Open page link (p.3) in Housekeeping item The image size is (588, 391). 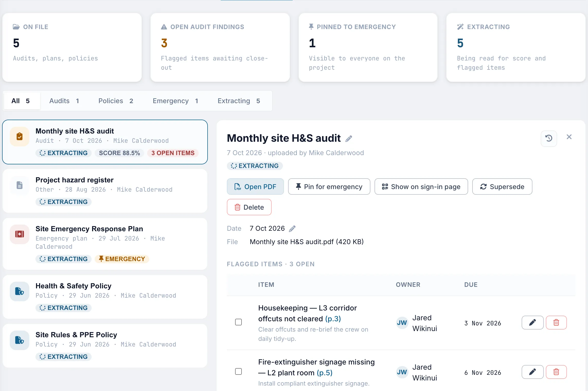[333, 319]
